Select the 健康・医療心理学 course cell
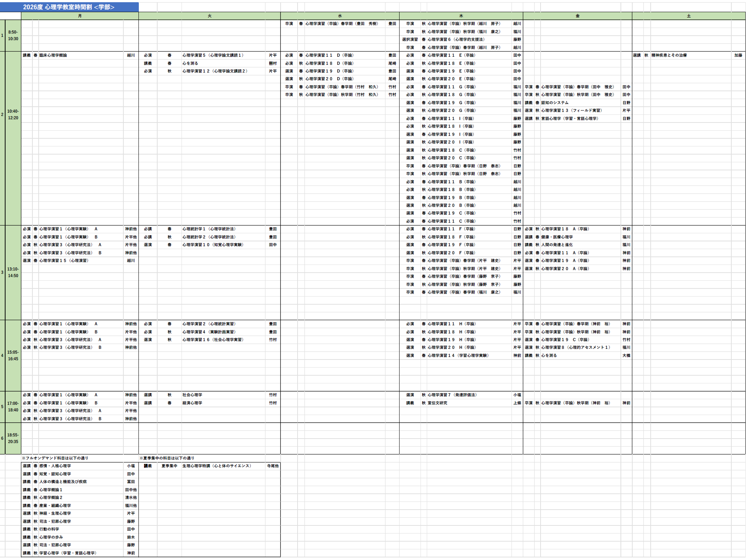 coord(557,237)
